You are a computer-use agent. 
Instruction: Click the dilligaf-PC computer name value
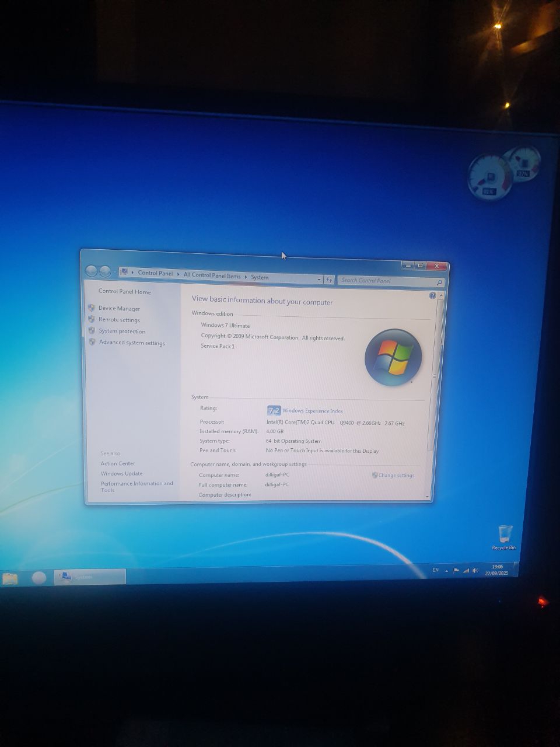277,474
